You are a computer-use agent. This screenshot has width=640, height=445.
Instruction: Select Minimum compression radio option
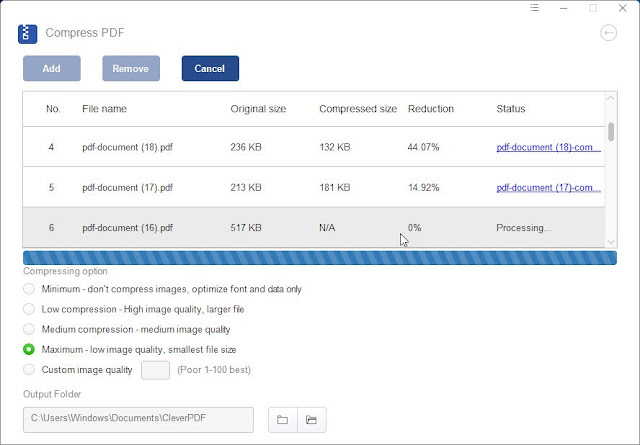tap(29, 289)
